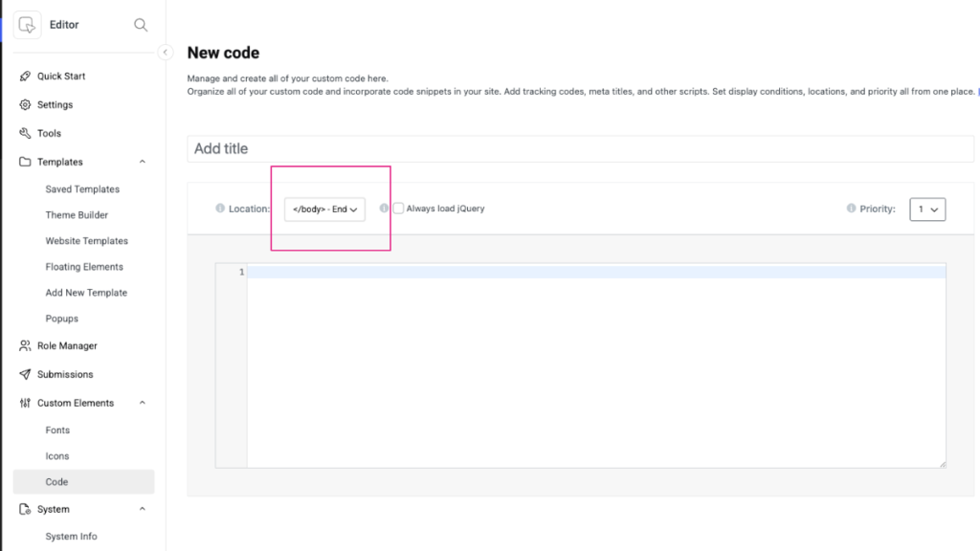Click the Submissions paper plane icon

[x=25, y=374]
